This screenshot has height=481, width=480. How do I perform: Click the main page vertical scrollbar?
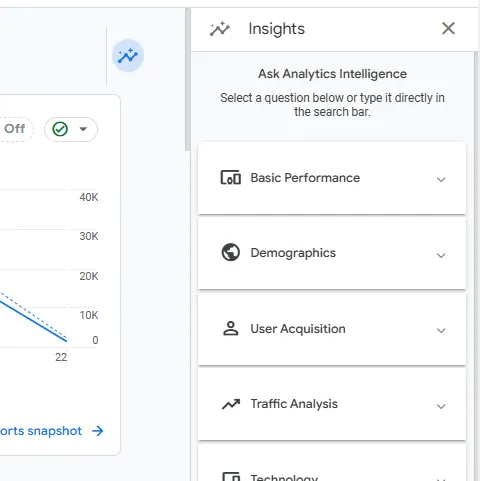pyautogui.click(x=188, y=80)
